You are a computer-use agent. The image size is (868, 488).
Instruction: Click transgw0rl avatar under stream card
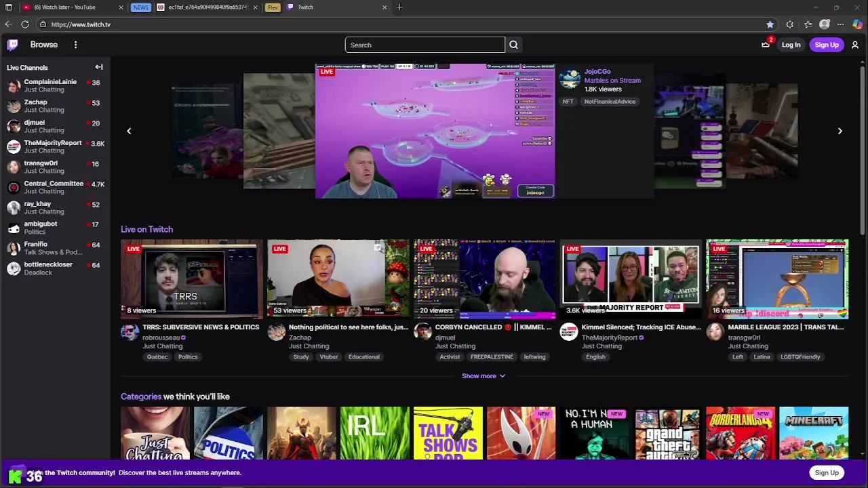715,332
